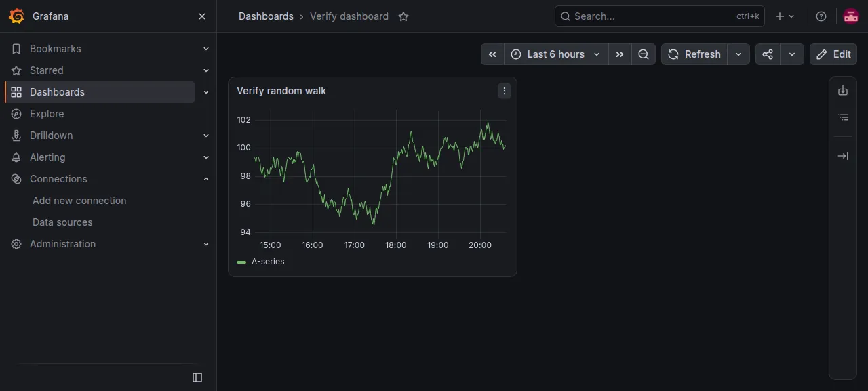Expand the Drilldown section chevron

click(x=206, y=136)
